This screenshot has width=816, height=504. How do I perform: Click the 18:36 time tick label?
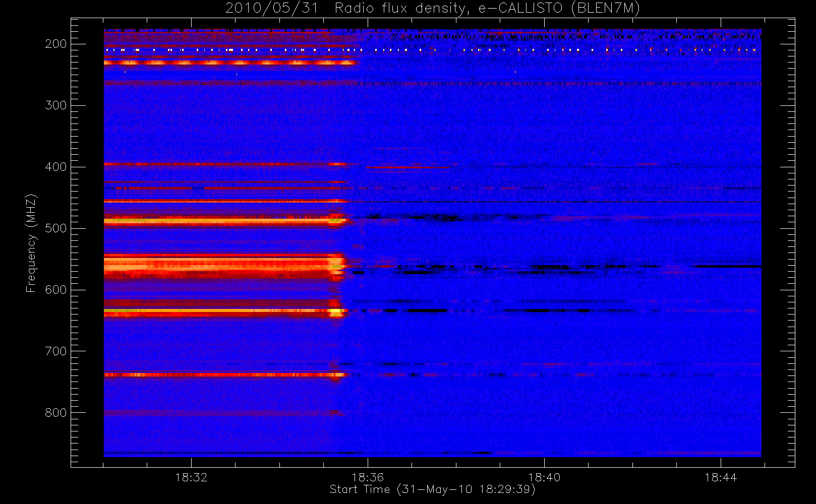pyautogui.click(x=368, y=477)
